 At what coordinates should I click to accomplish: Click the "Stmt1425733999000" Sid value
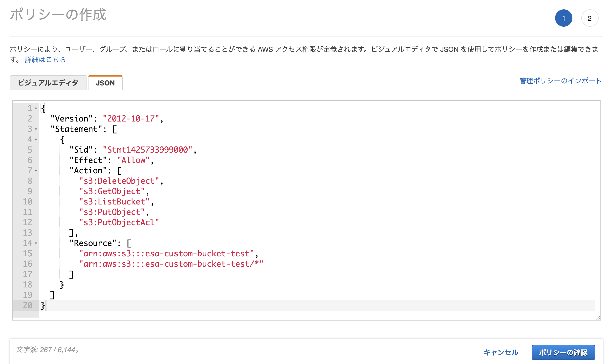(x=148, y=150)
